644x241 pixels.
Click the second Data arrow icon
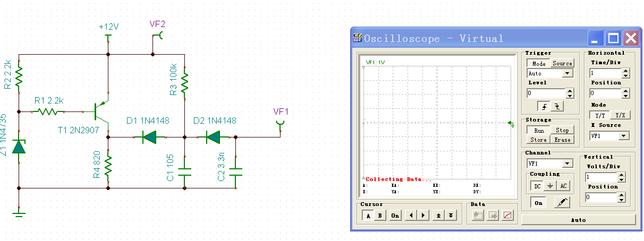[493, 216]
